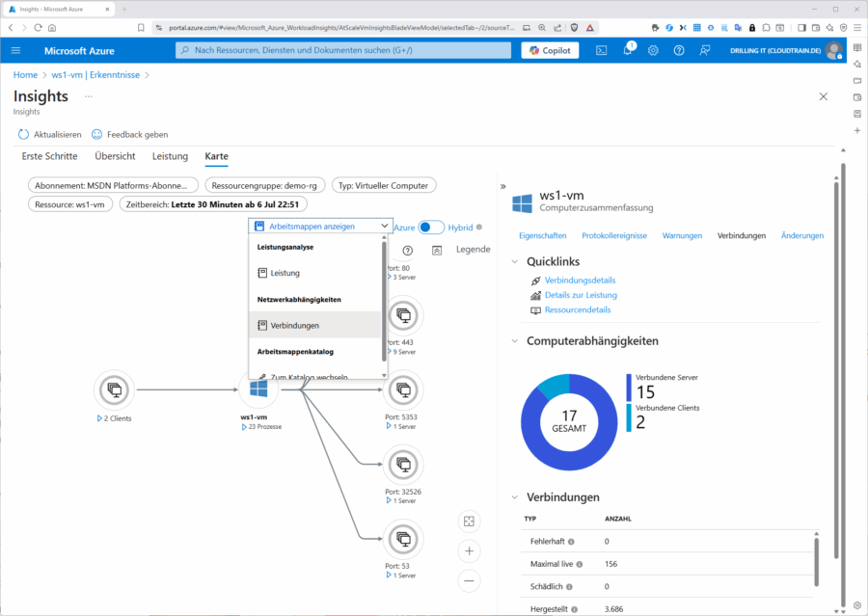
Task: Click the Ressource: ws1-vm filter
Action: point(70,204)
